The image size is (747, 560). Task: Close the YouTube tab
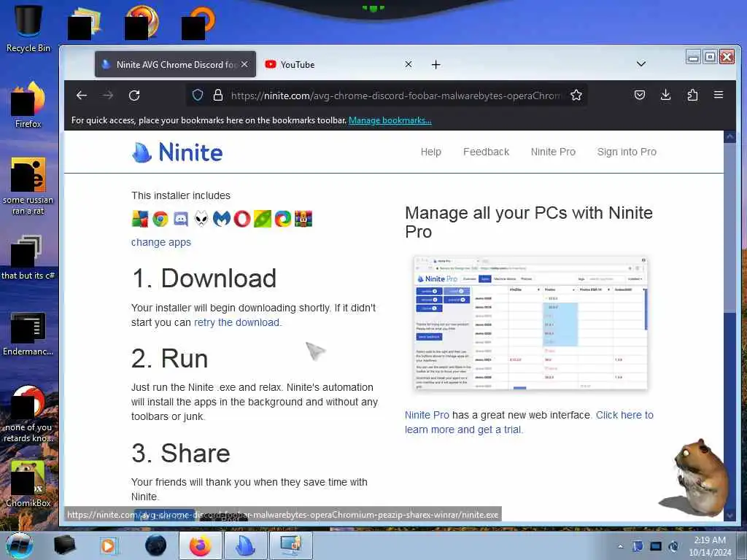409,64
